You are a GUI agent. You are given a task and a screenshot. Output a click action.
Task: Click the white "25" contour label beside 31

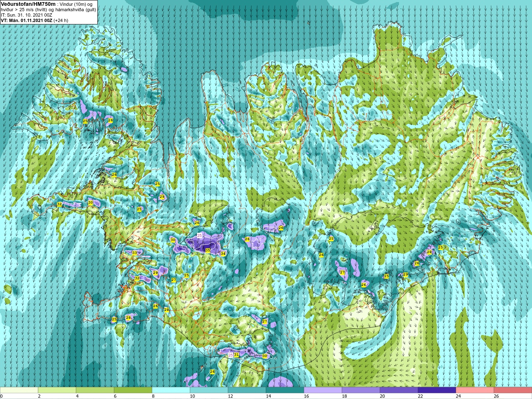(231, 355)
